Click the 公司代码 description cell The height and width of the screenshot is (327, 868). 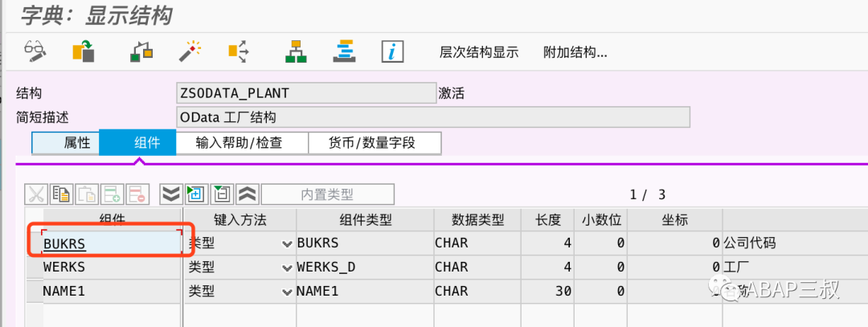(x=795, y=243)
